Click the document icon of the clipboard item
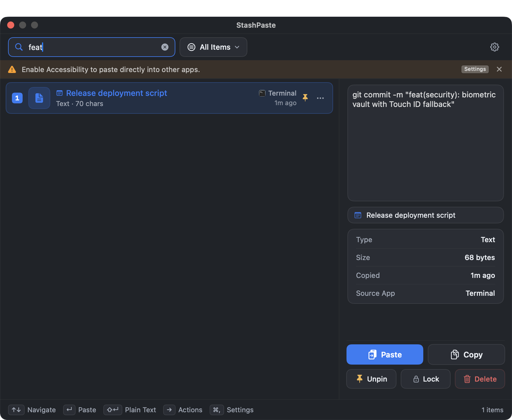This screenshot has height=420, width=512. click(39, 98)
